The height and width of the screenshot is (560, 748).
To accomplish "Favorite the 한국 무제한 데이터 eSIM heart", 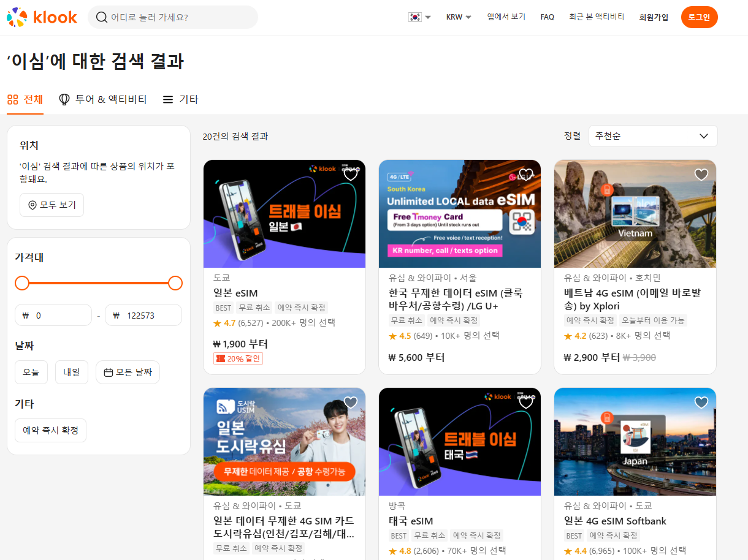I will point(526,175).
